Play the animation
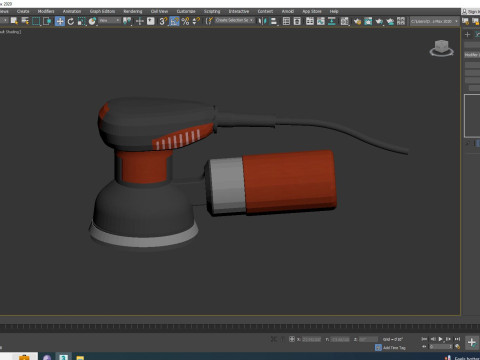The width and height of the screenshot is (480, 360). pyautogui.click(x=441, y=339)
